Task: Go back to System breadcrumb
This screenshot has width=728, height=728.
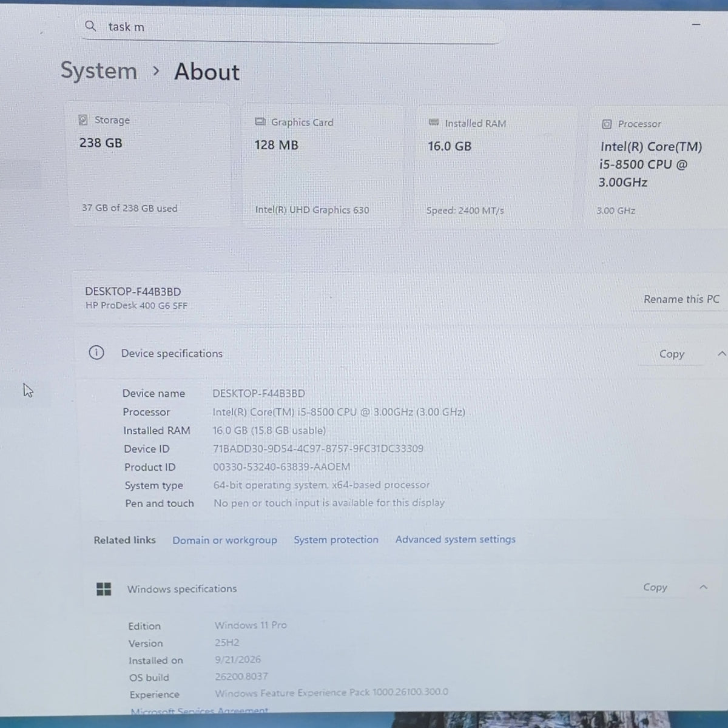Action: click(99, 70)
